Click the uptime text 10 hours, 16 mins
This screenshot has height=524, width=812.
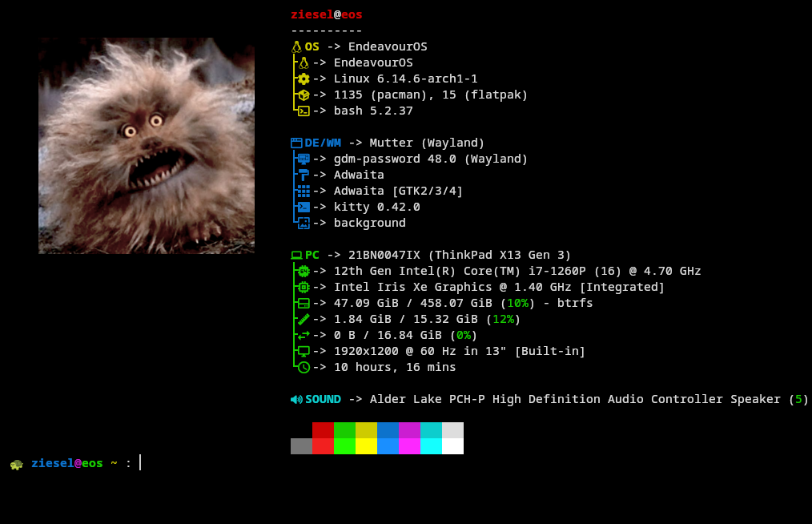395,368
